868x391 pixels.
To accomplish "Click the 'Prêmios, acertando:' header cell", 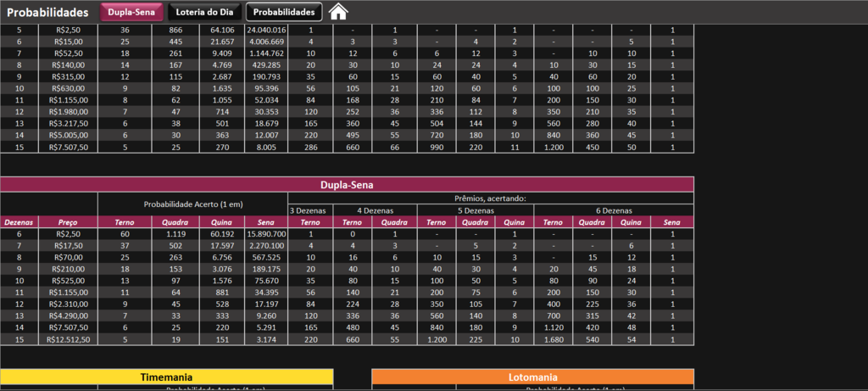I will 491,198.
